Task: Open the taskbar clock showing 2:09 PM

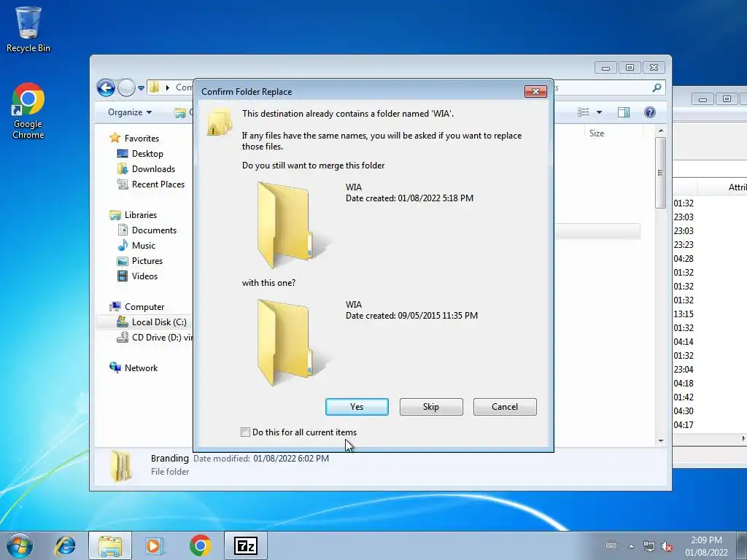Action: tap(706, 546)
